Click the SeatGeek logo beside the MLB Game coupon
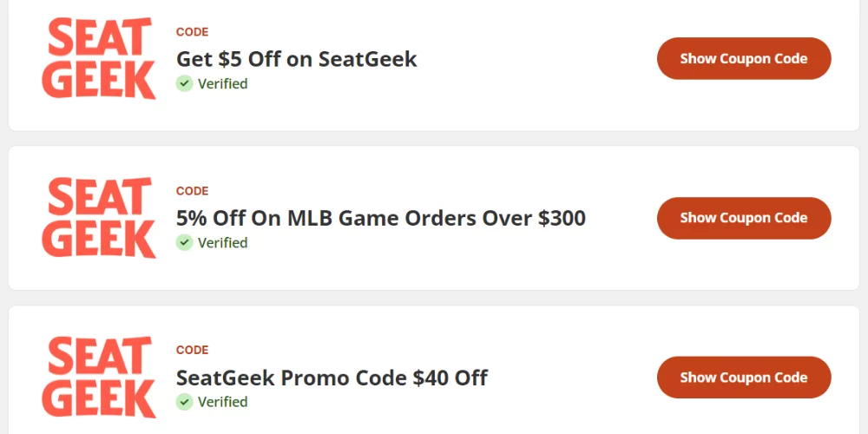The width and height of the screenshot is (868, 434). pyautogui.click(x=99, y=218)
